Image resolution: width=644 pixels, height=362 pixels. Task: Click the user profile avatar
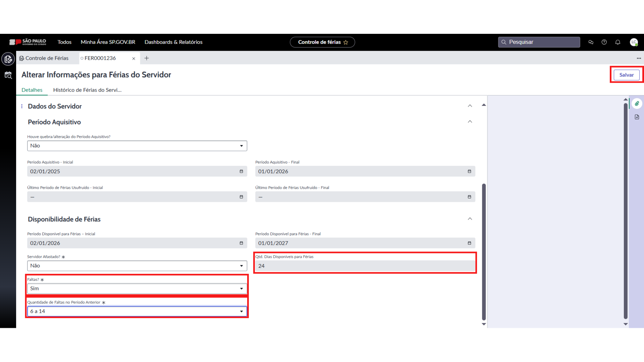click(634, 42)
